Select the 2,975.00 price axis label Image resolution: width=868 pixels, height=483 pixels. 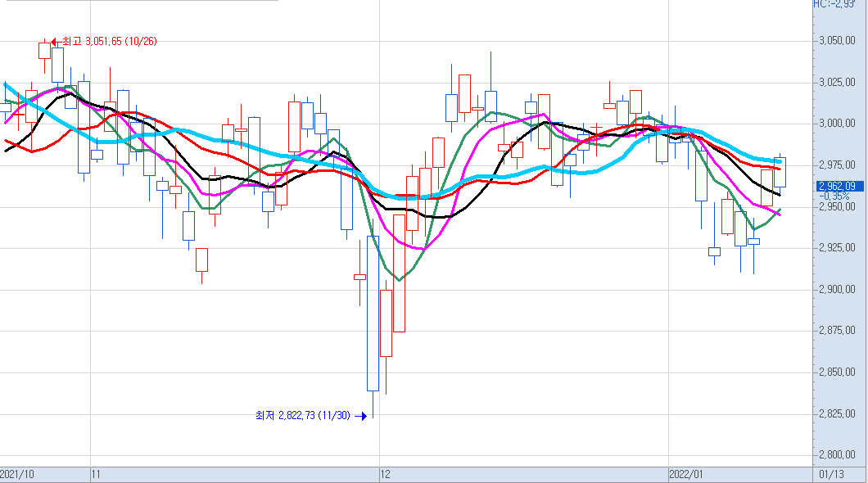tap(837, 165)
